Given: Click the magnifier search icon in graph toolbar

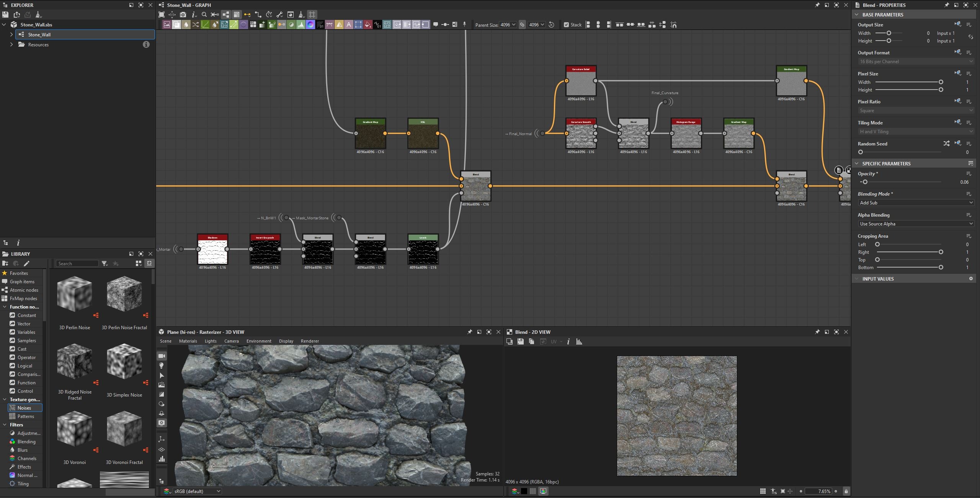Looking at the screenshot, I should (x=204, y=15).
